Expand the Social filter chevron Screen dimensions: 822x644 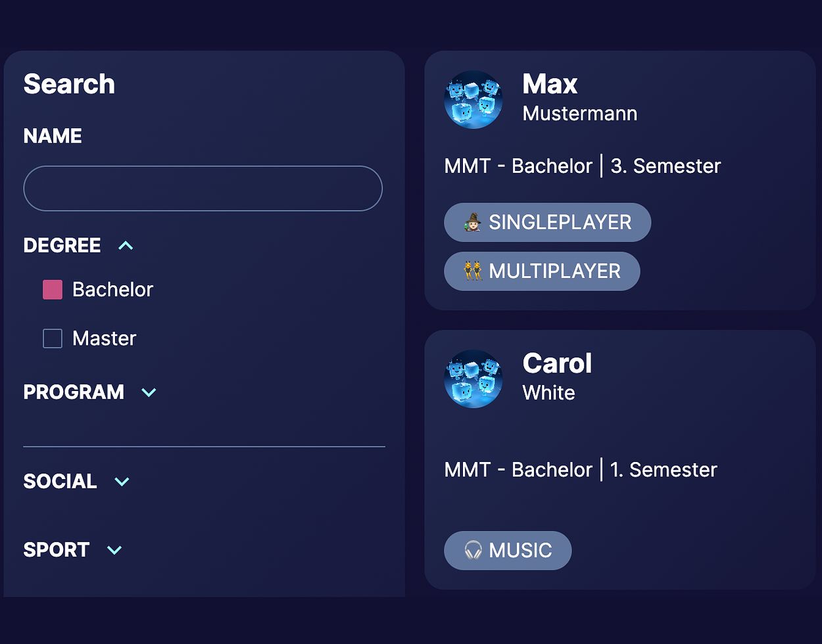click(122, 482)
